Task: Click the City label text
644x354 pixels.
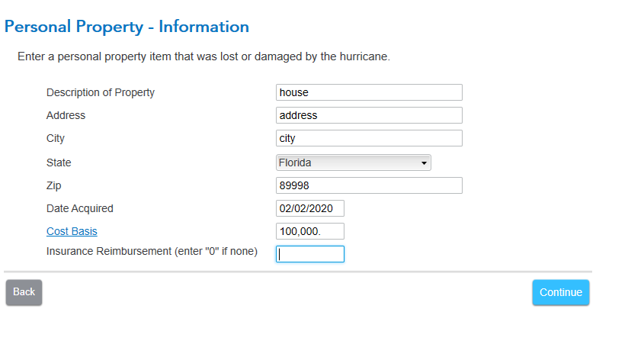Action: [56, 139]
